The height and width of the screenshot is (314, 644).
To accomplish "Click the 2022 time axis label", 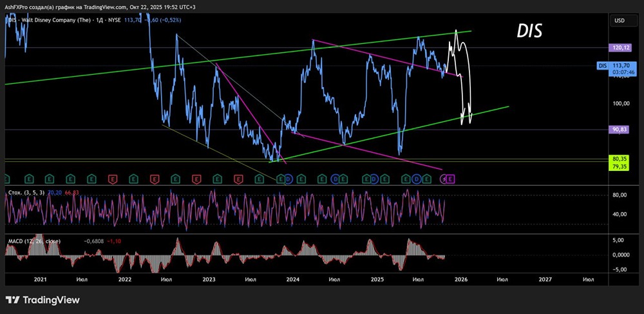I will 124,279.
